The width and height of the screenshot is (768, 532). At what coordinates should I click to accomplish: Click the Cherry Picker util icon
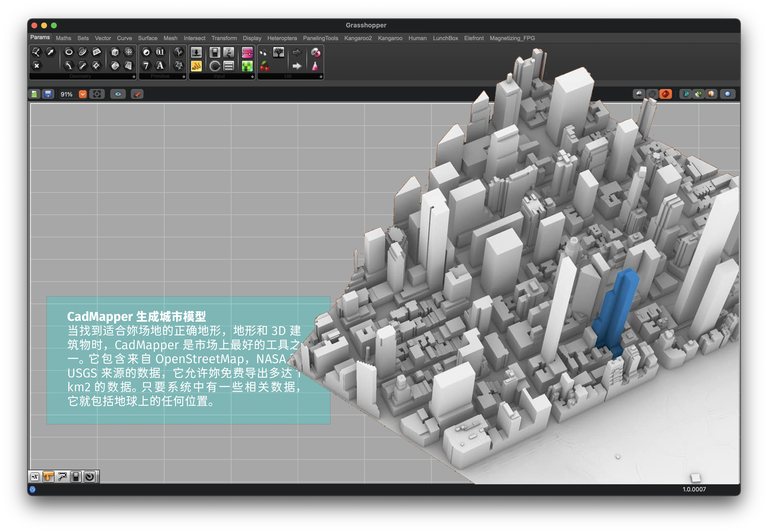264,66
